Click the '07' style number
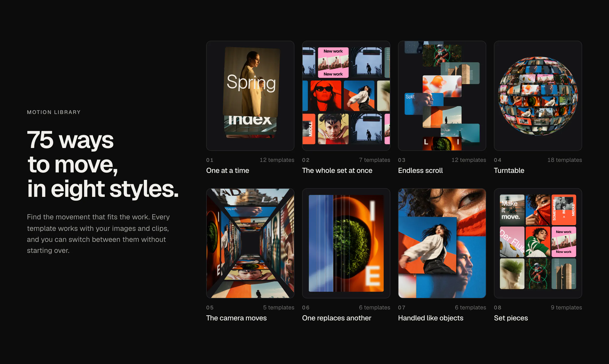Screen dimensions: 609x364 coord(402,307)
